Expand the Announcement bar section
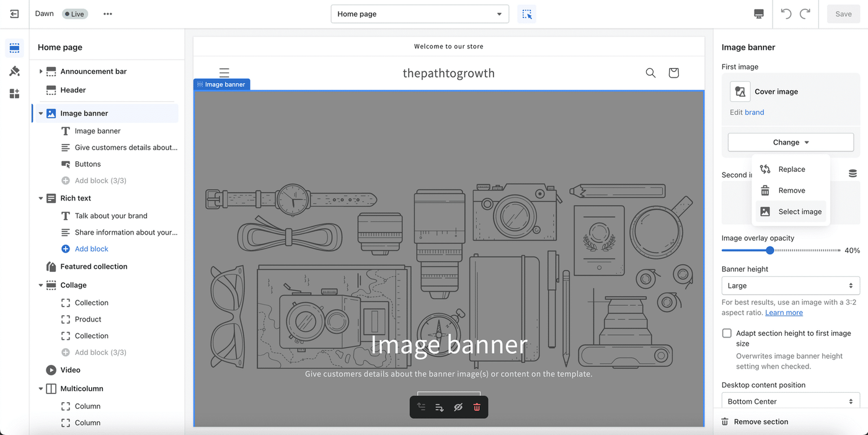 coord(41,71)
